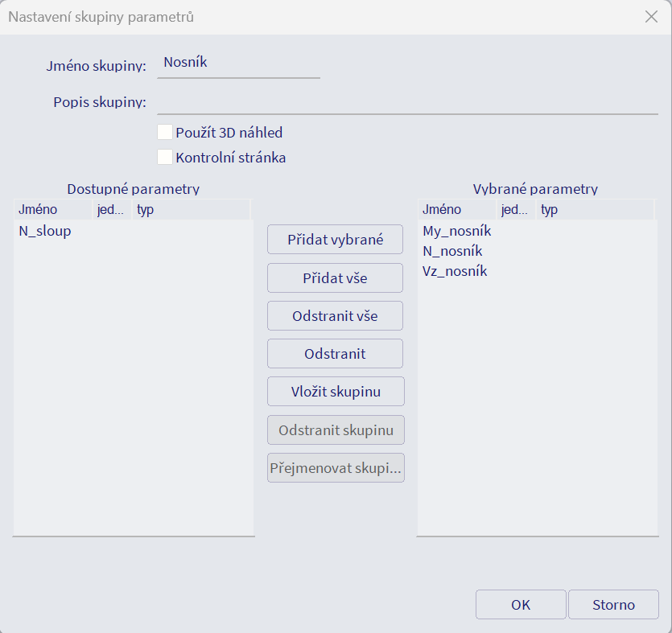672x633 pixels.
Task: Pick Vz_nosník from Vybrané parametry
Action: tap(455, 272)
